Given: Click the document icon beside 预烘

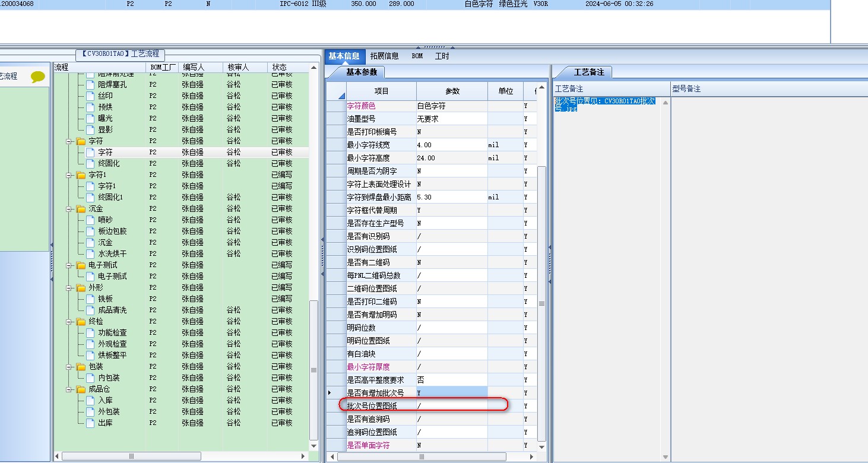Looking at the screenshot, I should 90,107.
